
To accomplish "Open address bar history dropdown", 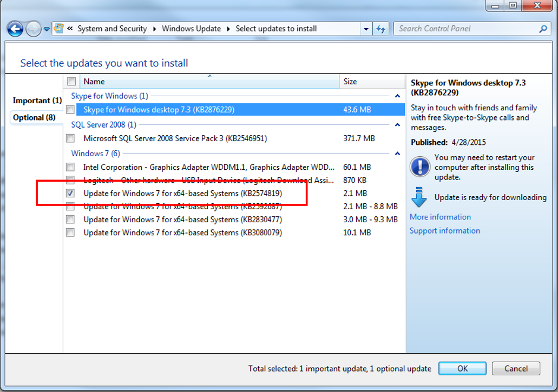I will 366,29.
